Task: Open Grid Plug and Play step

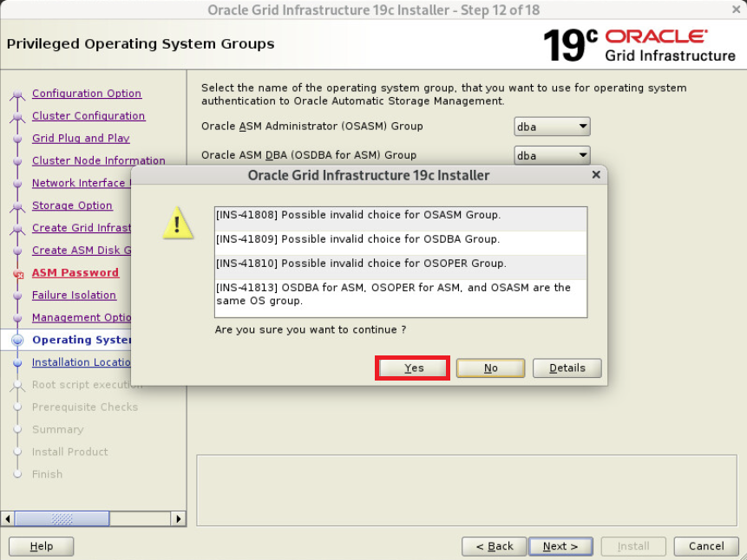Action: coord(81,138)
